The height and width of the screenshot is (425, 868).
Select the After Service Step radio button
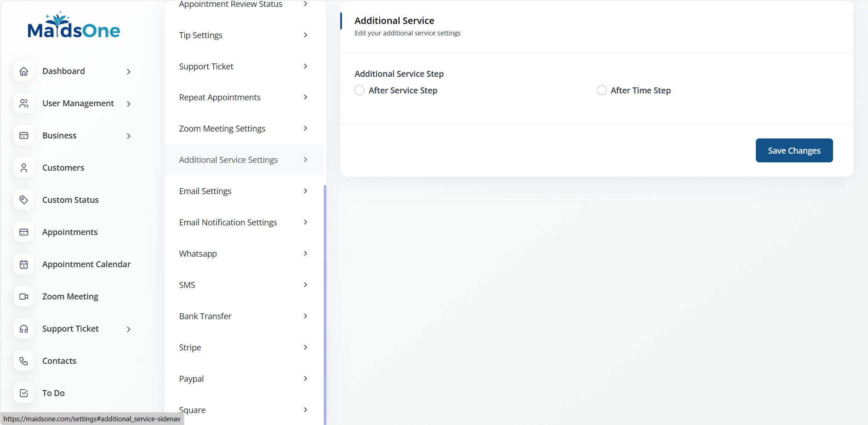point(360,91)
